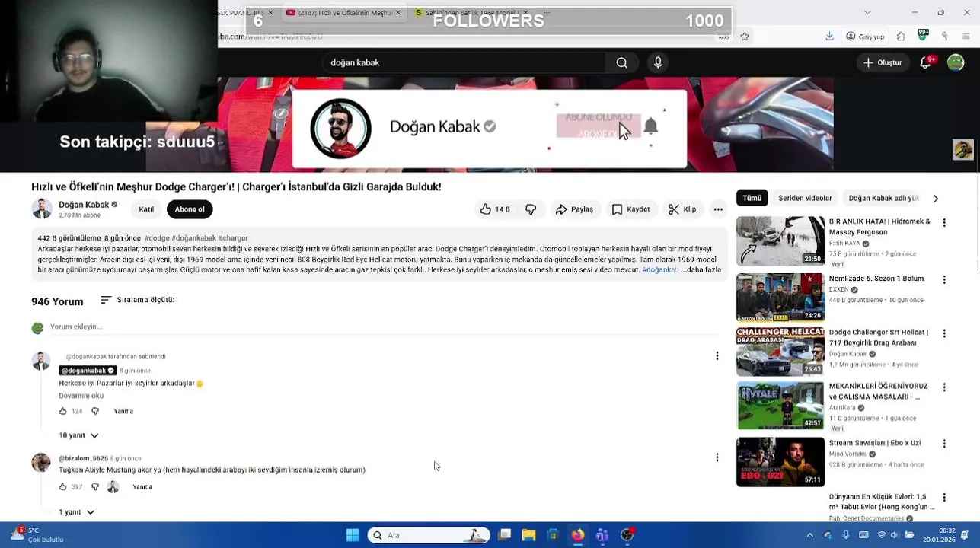Click the #dodge hashtag in the description
980x548 pixels.
[x=157, y=238]
